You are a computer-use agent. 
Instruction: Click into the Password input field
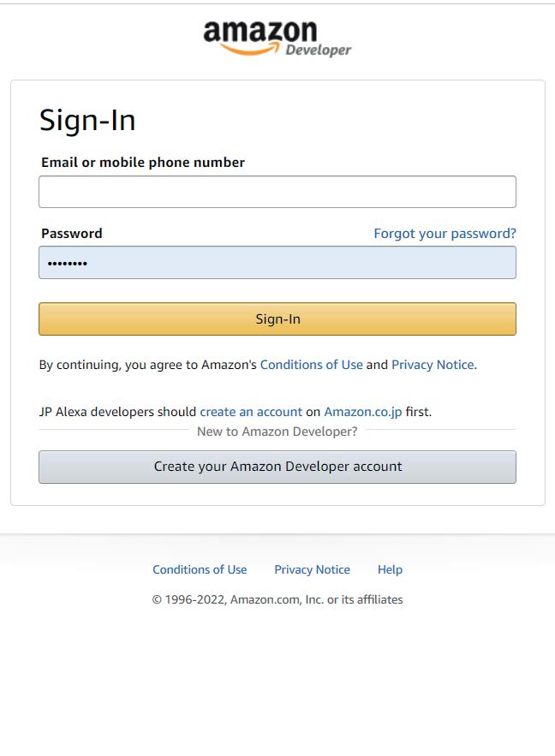coord(277,263)
